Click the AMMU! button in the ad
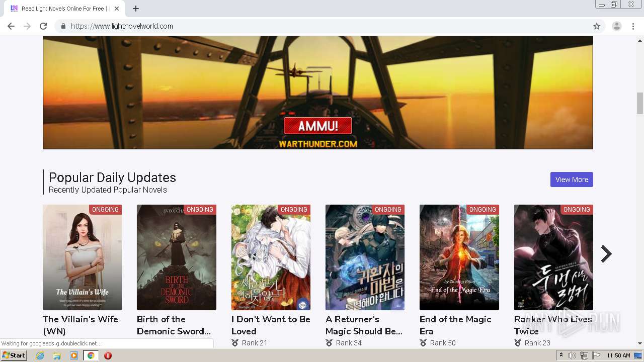Screen dimensions: 644x362 317,126
